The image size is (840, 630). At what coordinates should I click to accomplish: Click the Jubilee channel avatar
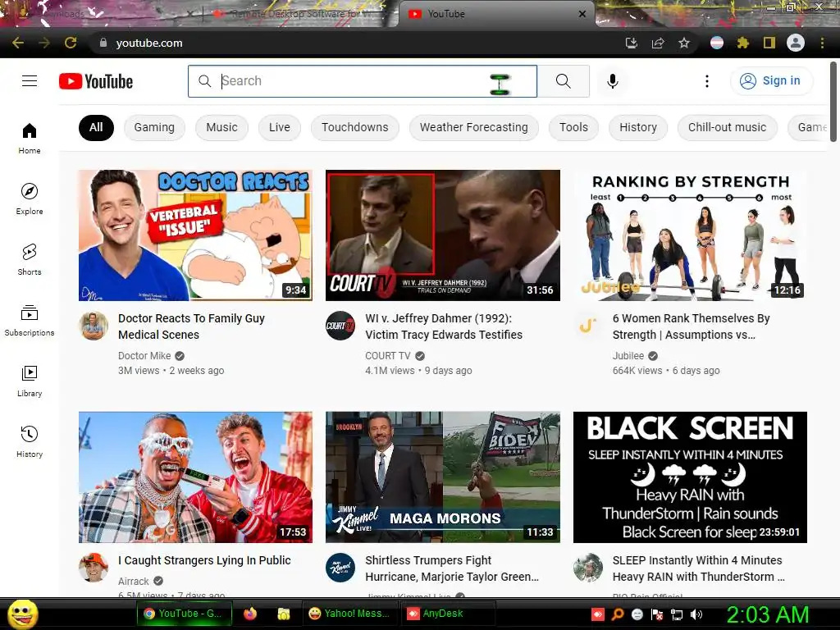click(x=587, y=326)
